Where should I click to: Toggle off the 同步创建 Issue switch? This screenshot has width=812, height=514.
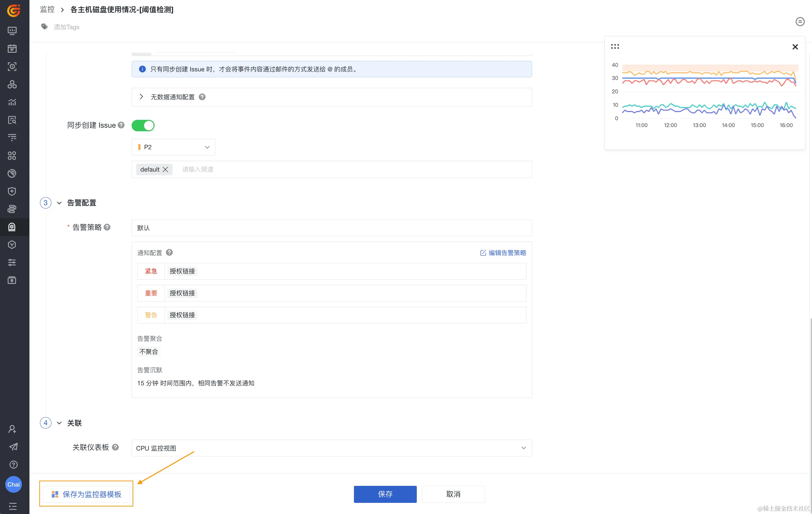point(143,125)
